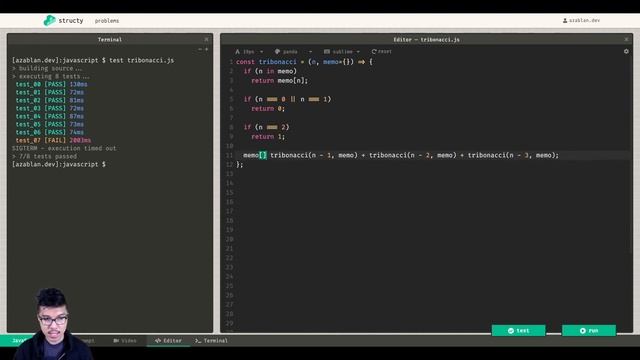The image size is (640, 360).
Task: Switch to the Video tab
Action: point(125,340)
